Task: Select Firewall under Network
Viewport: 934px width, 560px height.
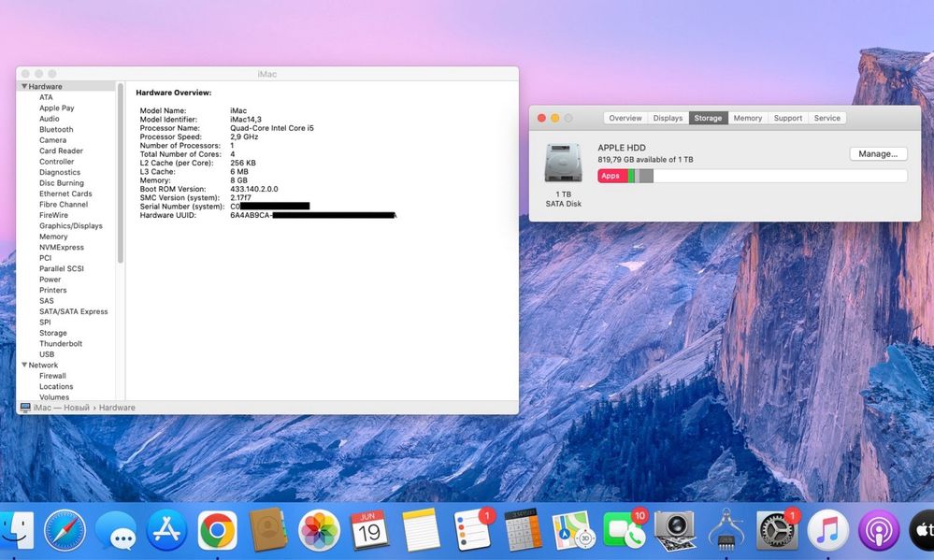Action: [x=52, y=376]
